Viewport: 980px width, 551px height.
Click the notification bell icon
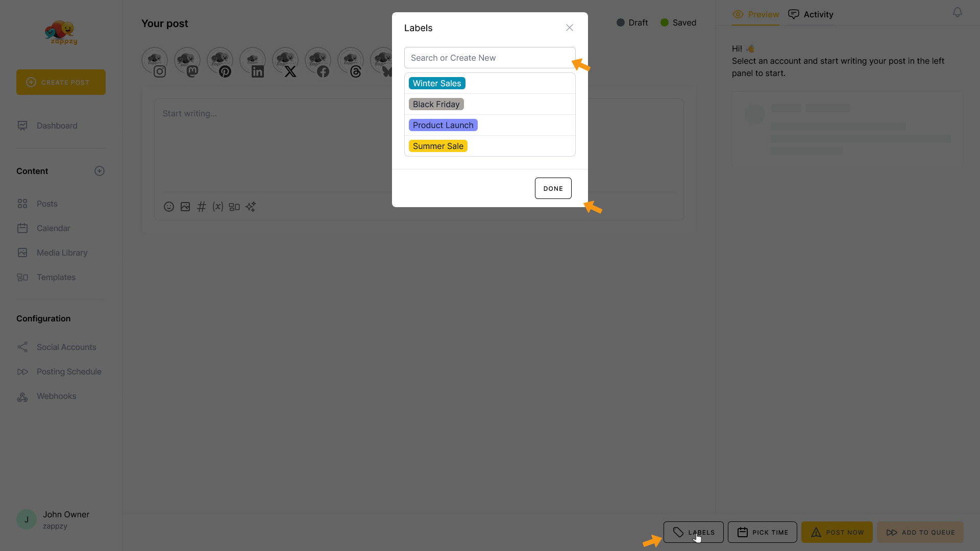point(958,12)
